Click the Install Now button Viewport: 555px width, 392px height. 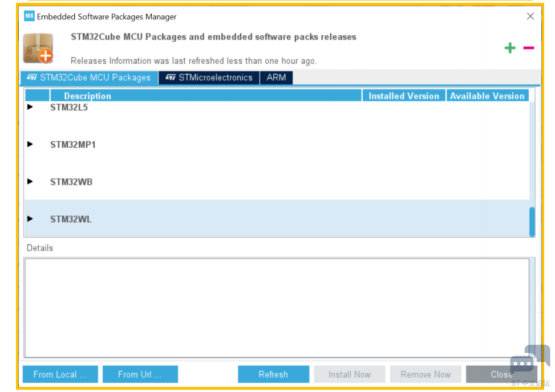coord(349,374)
